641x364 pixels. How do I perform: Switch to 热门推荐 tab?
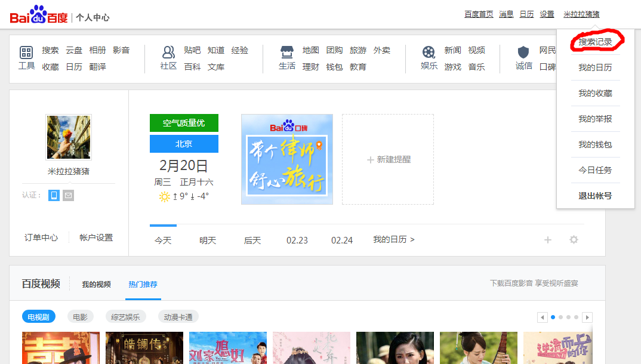[x=143, y=284]
